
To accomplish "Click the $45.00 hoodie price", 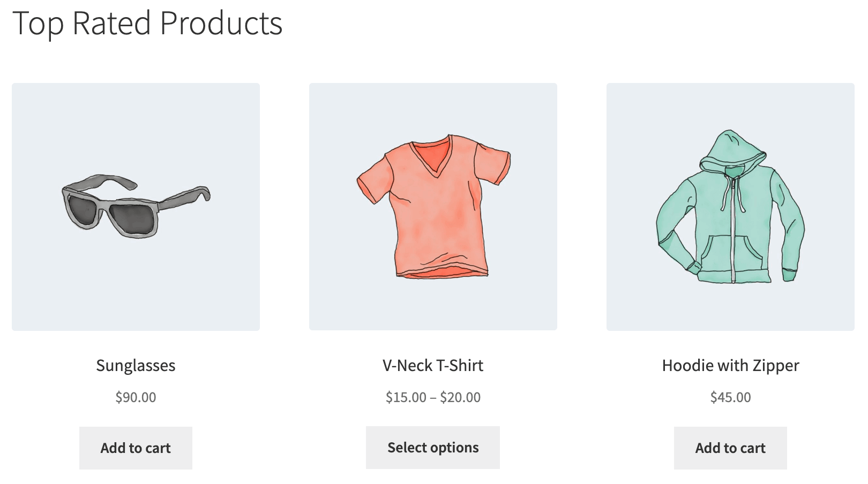I will click(730, 397).
